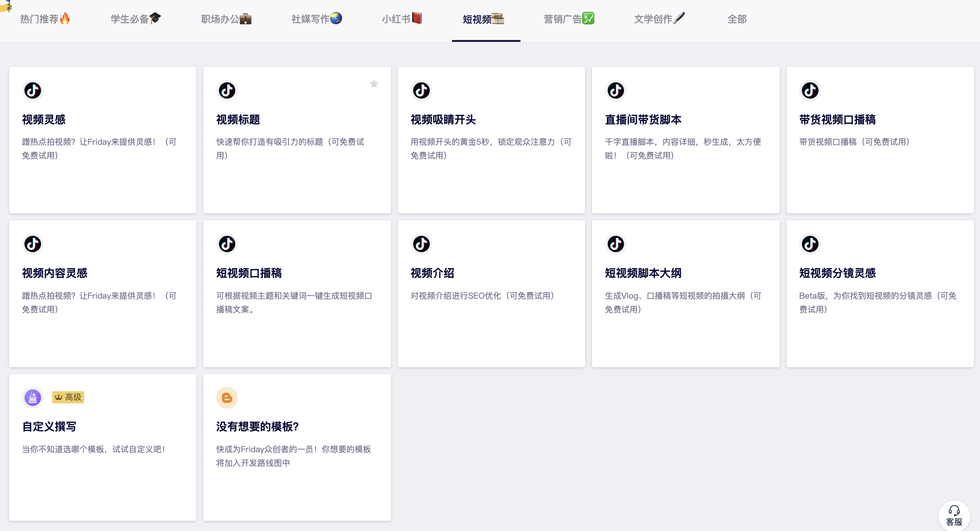Open the 短视频脚本大纲 template title
The image size is (980, 531).
[643, 273]
